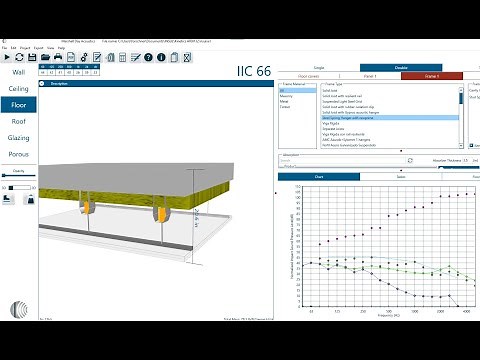Click the building icon in toolbar

(110, 57)
